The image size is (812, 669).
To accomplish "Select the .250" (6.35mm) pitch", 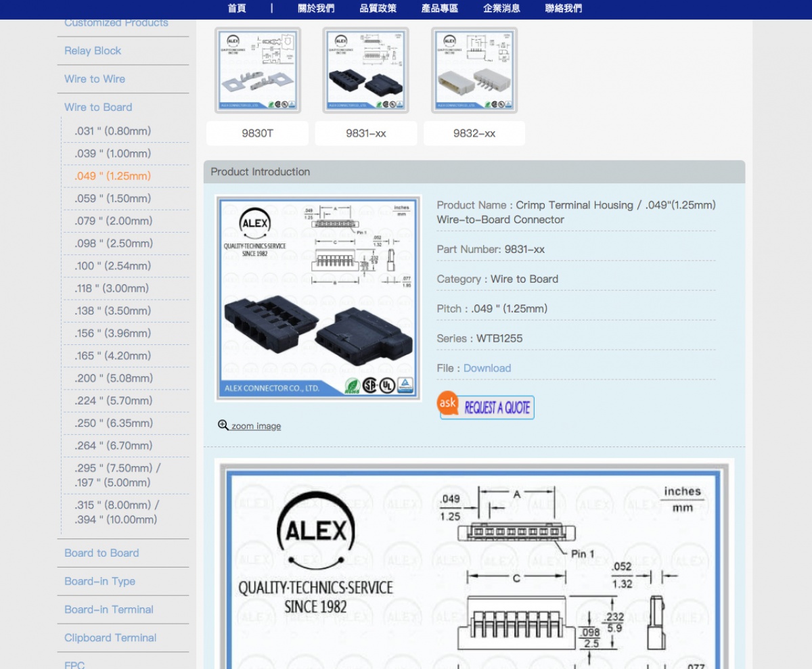I will 114,423.
